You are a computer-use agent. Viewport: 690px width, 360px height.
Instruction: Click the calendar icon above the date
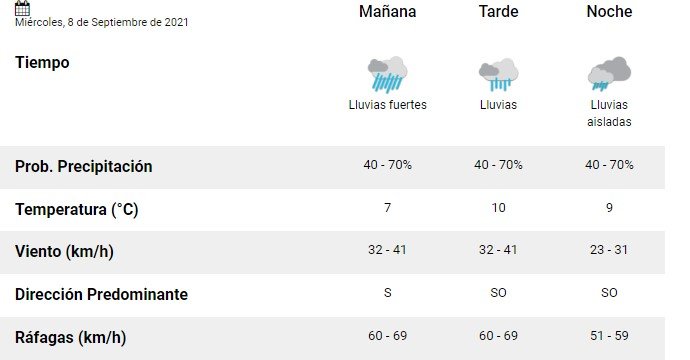(22, 8)
